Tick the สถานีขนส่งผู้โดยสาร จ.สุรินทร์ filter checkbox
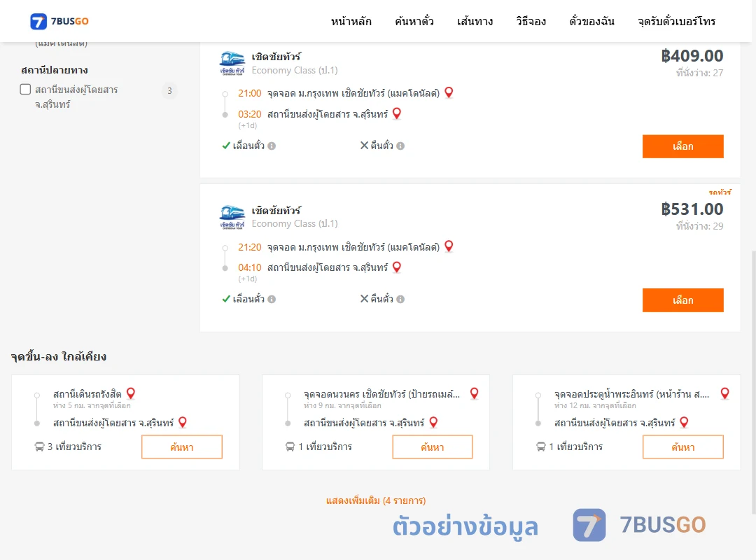 click(x=26, y=89)
